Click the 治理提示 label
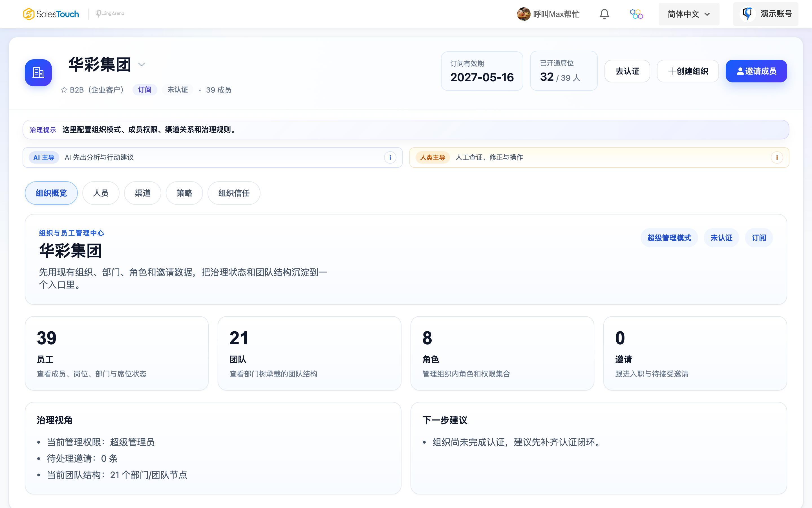This screenshot has height=508, width=812. tap(43, 130)
